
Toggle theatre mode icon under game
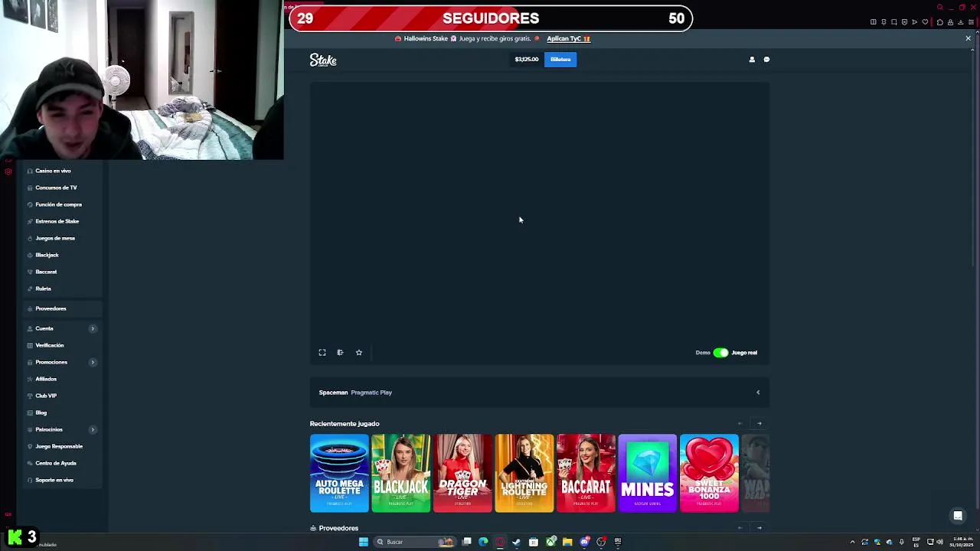click(340, 353)
